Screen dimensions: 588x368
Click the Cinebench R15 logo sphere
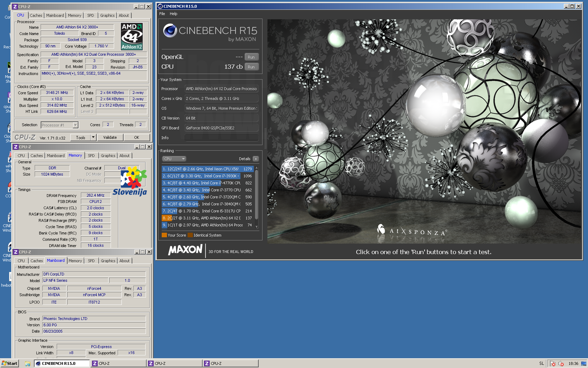[x=170, y=30]
